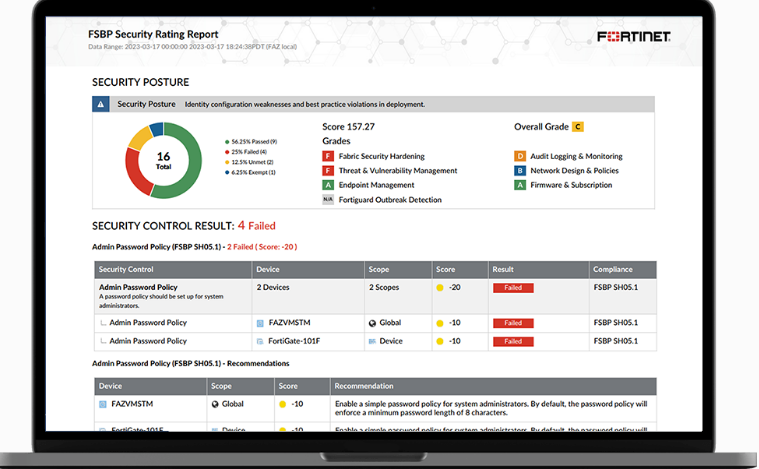Click the Fortiguard Outbreak Detection label
The height and width of the screenshot is (469, 759).
[x=390, y=200]
